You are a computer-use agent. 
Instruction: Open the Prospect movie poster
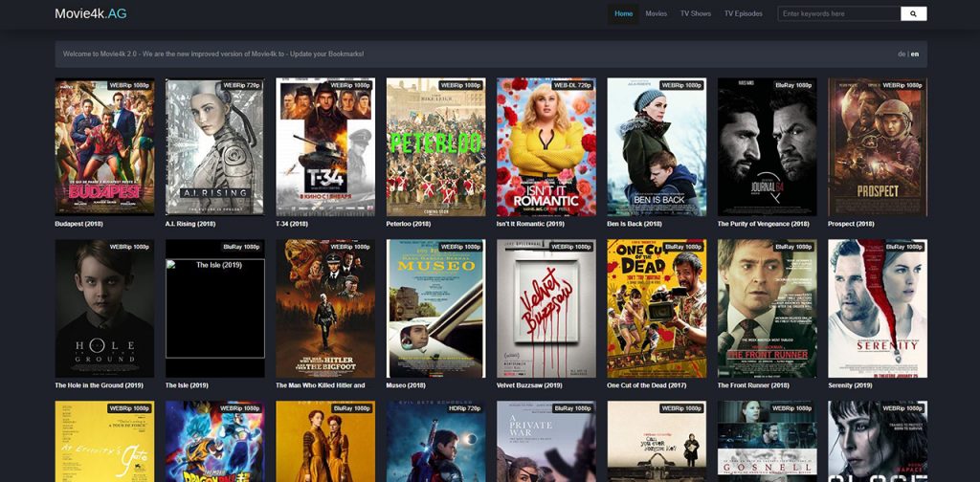click(878, 146)
